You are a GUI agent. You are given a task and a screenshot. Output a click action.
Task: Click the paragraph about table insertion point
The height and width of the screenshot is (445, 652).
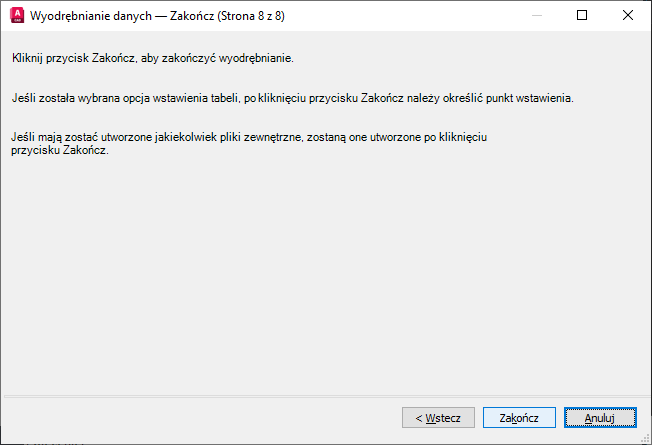click(x=292, y=100)
